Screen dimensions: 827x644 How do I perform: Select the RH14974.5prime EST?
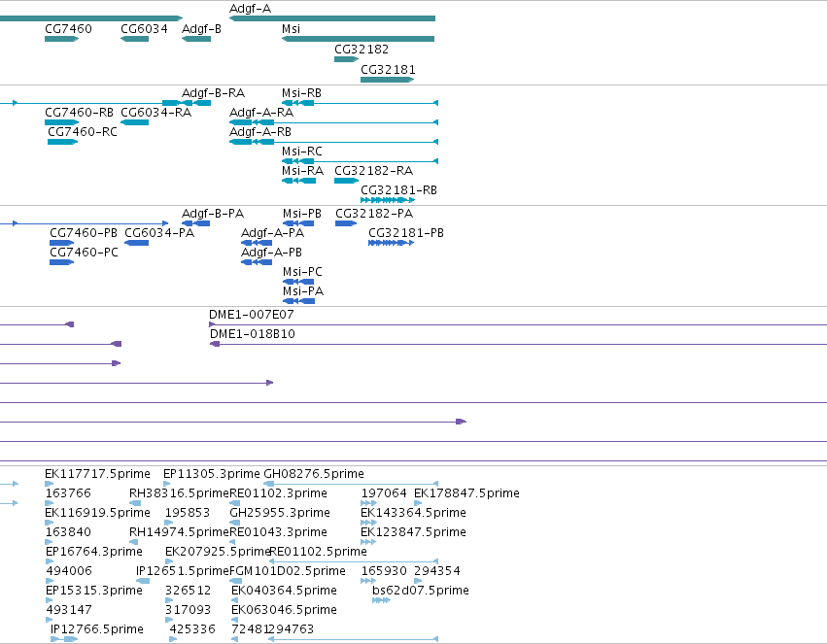point(133,542)
